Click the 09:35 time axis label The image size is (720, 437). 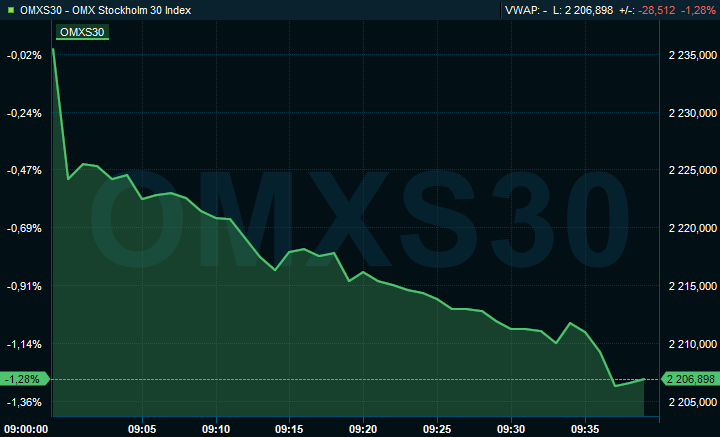[585, 429]
